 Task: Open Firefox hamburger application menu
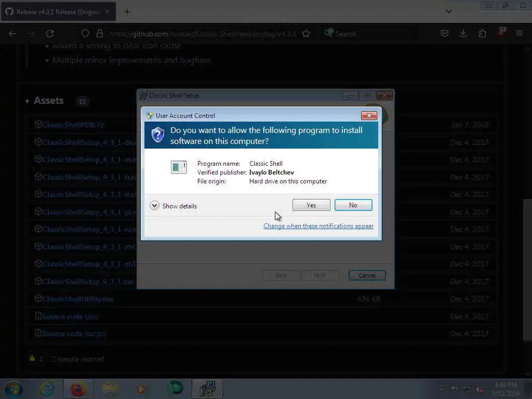[x=520, y=33]
